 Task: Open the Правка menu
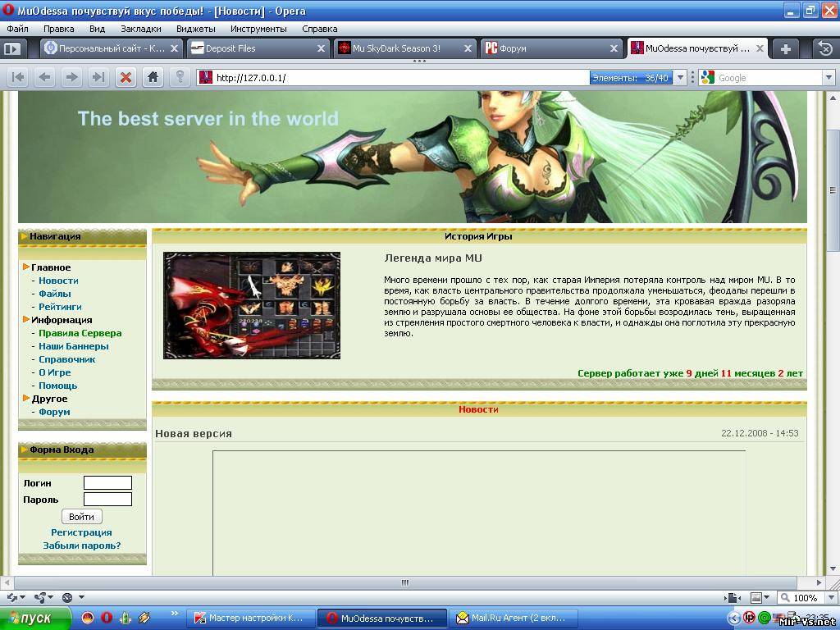click(x=58, y=29)
